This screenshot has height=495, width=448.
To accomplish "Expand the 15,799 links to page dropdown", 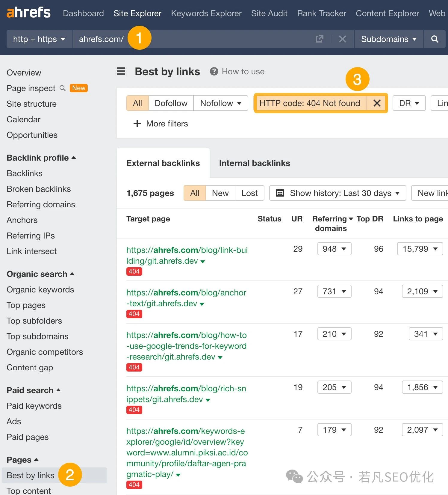I will [420, 249].
